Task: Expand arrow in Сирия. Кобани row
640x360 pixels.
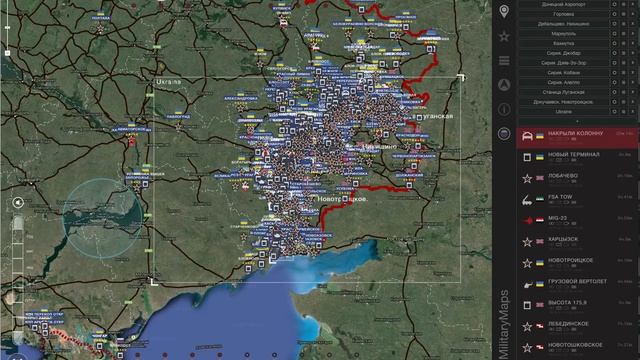Action: (633, 73)
